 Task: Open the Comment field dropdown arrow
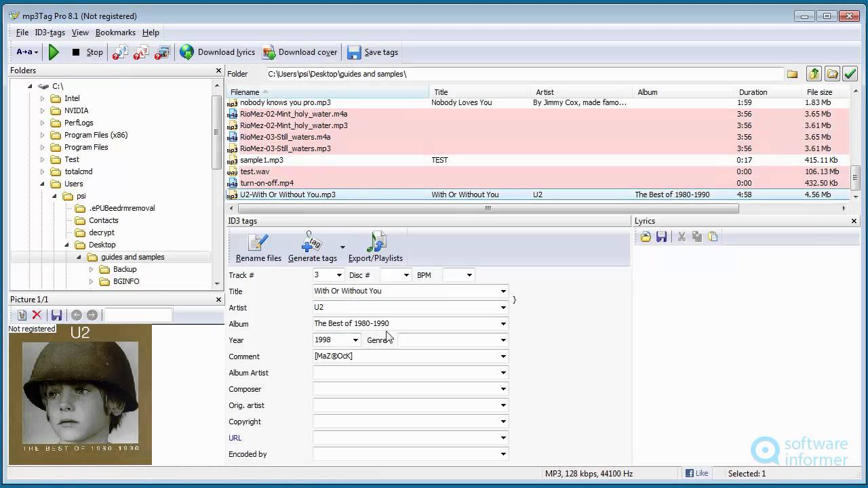click(x=503, y=357)
